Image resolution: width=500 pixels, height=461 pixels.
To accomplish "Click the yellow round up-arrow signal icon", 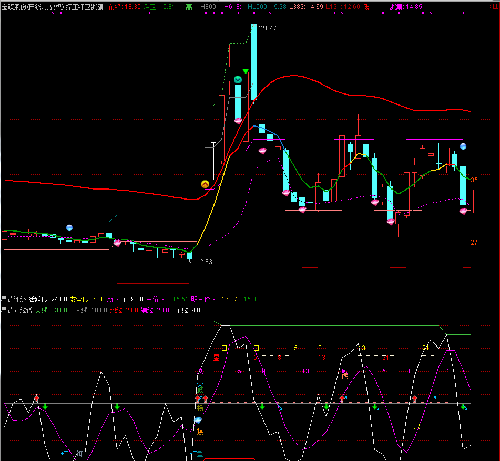I will [205, 184].
